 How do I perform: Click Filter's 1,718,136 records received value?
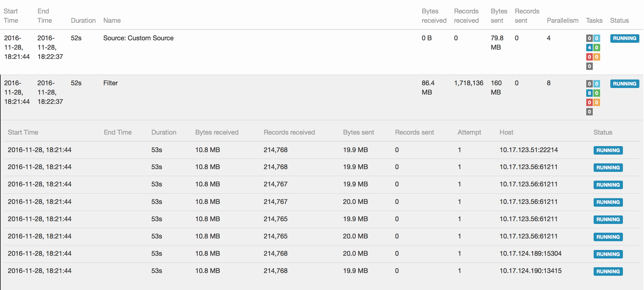(x=468, y=83)
